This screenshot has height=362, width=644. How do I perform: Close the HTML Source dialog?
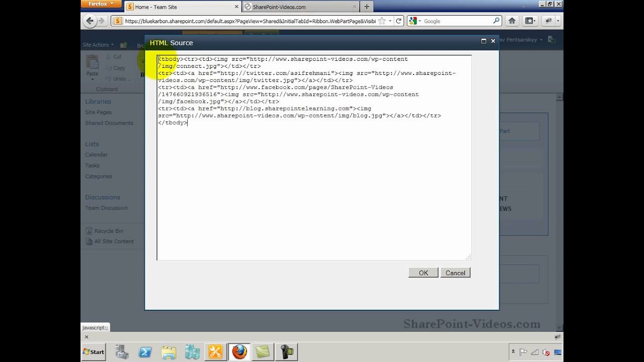[493, 41]
